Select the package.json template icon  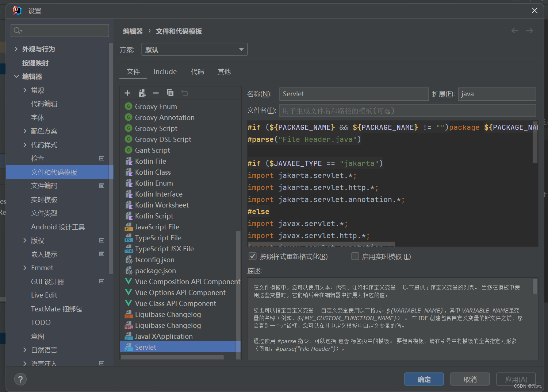point(129,271)
